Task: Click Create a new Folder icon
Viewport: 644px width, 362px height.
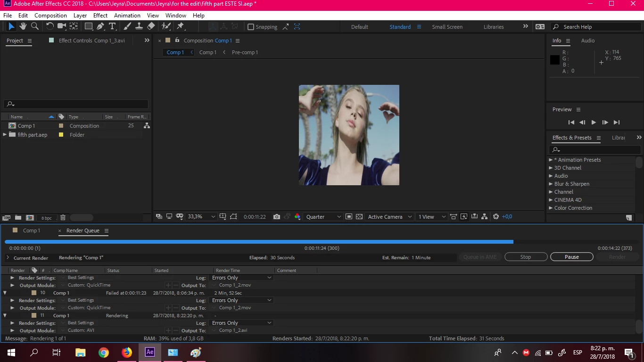Action: (18, 218)
